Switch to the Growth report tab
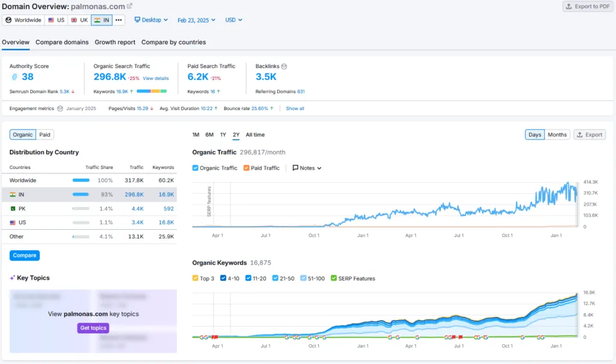Screen dimensions: 616x364 [115, 42]
